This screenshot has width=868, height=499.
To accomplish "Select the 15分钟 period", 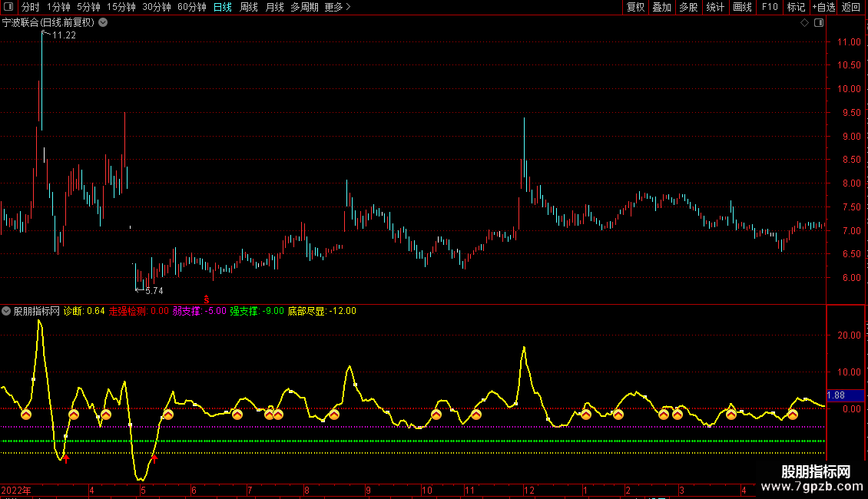I will point(121,7).
